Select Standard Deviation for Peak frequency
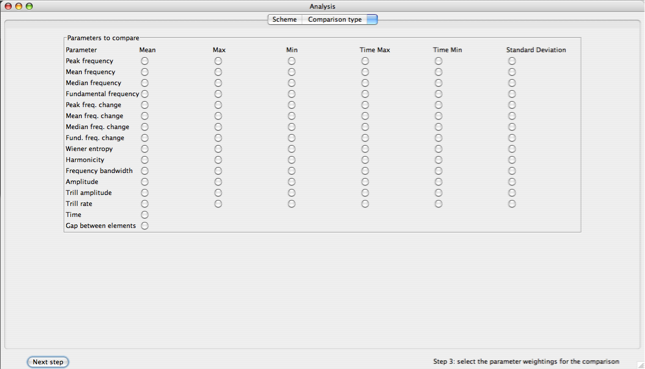645x369 pixels. [x=512, y=61]
